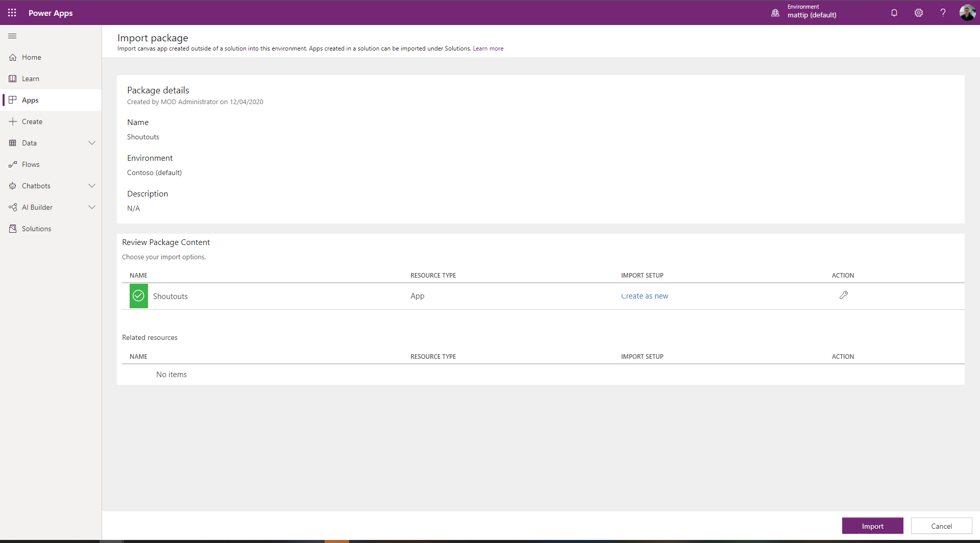This screenshot has width=980, height=543.
Task: Open Power Apps notifications bell
Action: [894, 13]
